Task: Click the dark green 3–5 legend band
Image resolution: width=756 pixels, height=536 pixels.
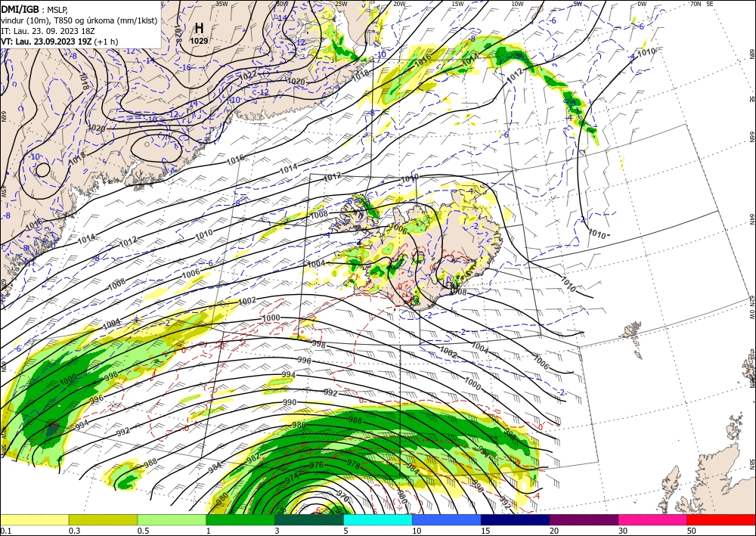Action: tap(309, 519)
